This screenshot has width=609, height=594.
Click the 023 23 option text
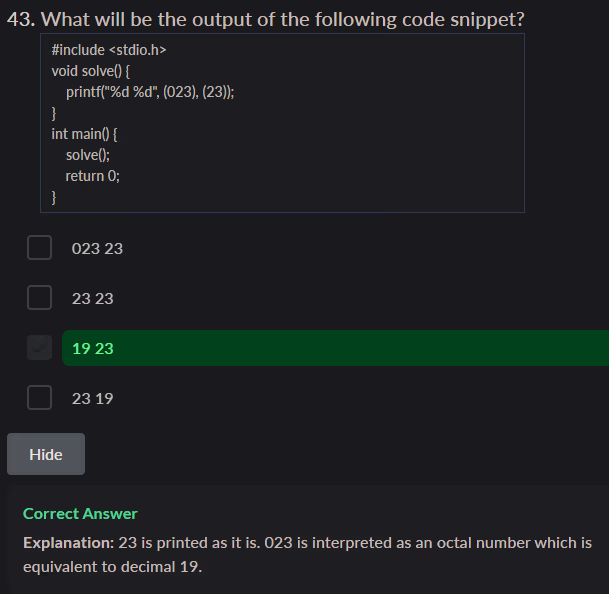(x=97, y=248)
